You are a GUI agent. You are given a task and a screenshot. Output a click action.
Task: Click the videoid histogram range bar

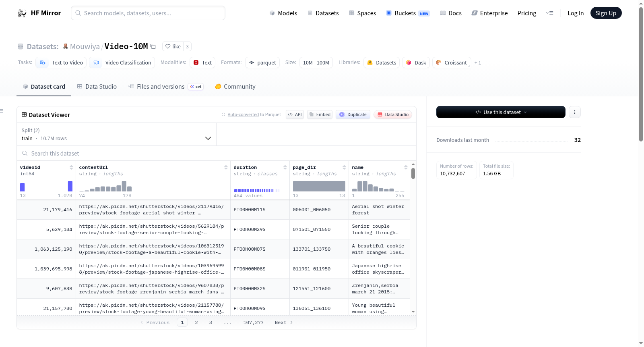coord(46,186)
